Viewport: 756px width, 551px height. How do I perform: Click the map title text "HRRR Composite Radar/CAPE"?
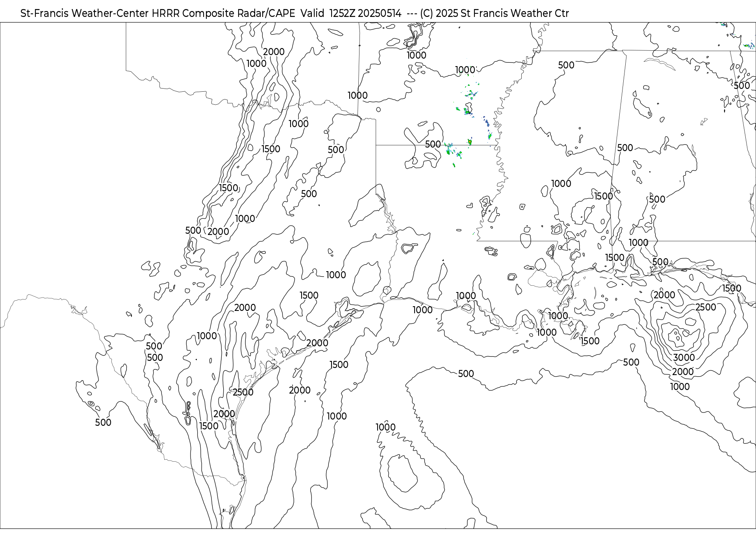point(223,13)
